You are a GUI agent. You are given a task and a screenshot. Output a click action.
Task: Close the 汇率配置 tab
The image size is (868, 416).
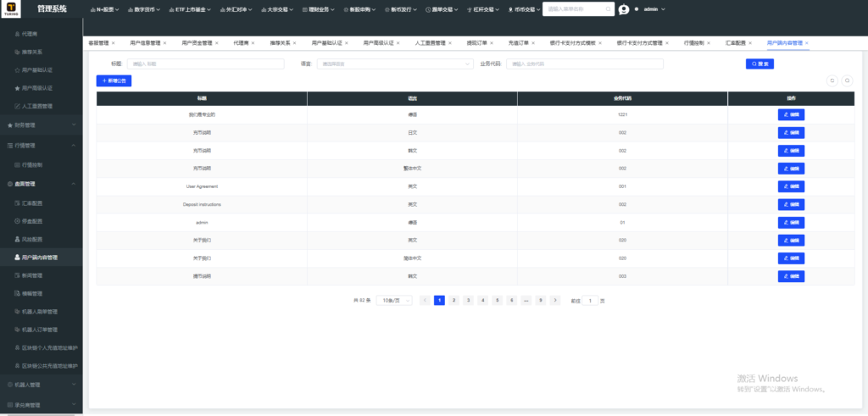click(x=751, y=42)
